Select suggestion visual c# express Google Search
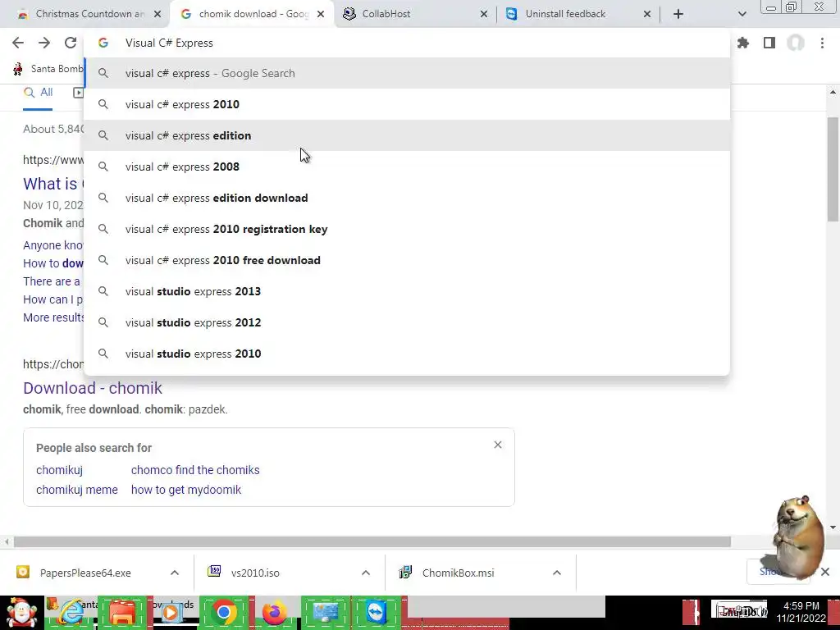 coord(407,73)
